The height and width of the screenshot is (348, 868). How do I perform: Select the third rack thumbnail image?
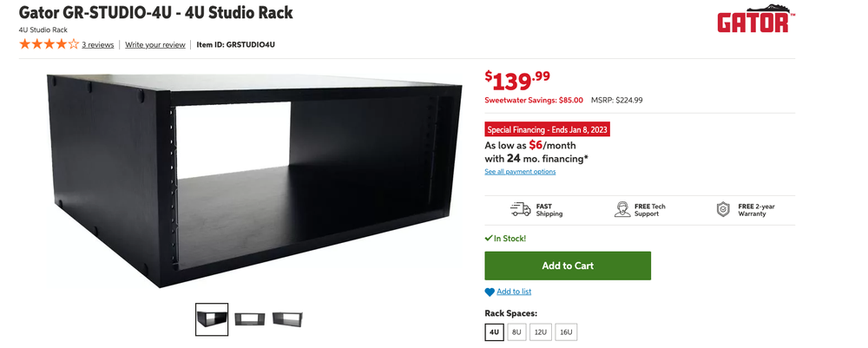tap(287, 319)
